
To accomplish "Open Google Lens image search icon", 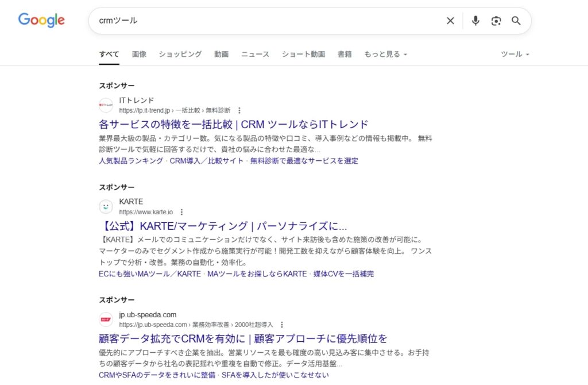I will click(x=496, y=21).
